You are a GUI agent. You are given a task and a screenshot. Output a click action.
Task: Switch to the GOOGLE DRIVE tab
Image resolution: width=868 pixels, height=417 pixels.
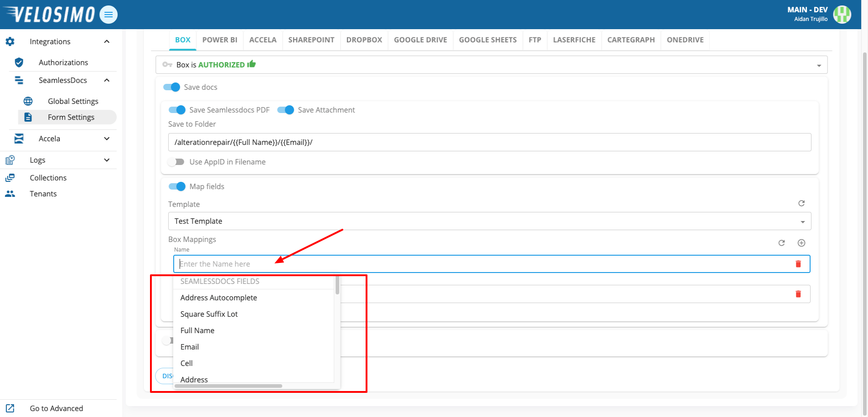(x=421, y=40)
